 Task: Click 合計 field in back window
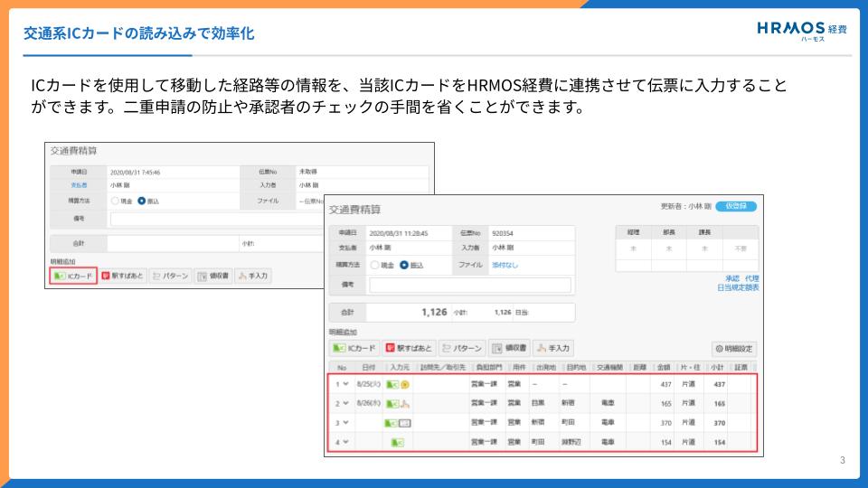173,243
